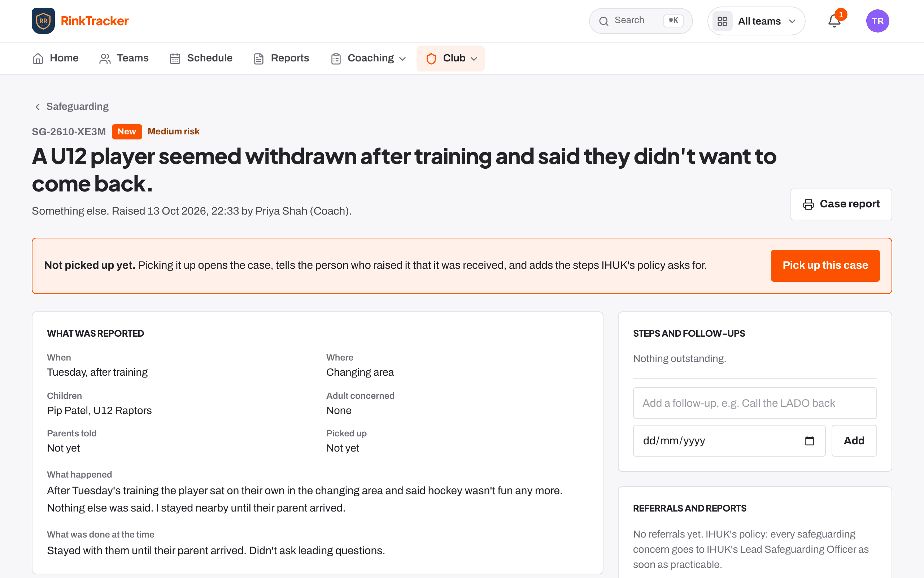Go to the Home tab

(55, 59)
